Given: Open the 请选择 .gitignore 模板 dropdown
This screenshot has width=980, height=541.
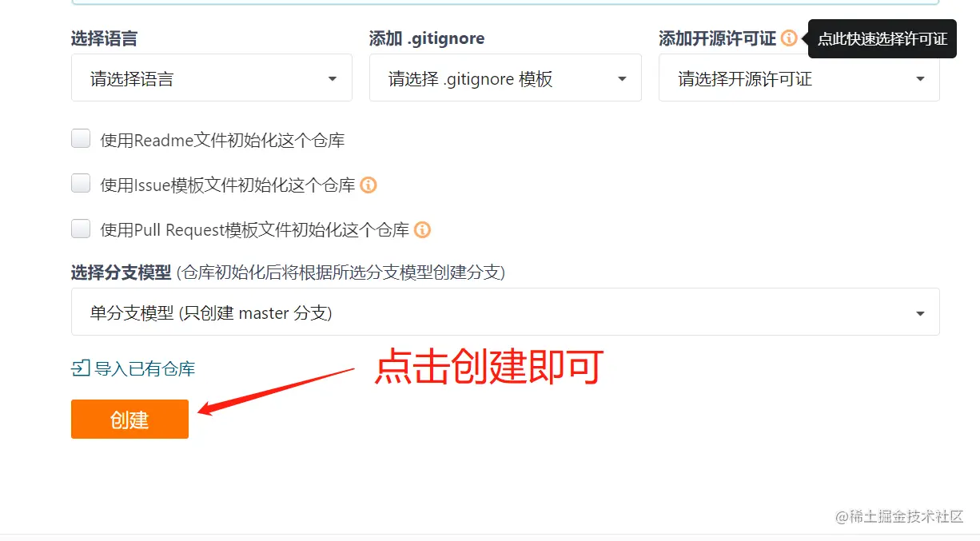Looking at the screenshot, I should [505, 78].
